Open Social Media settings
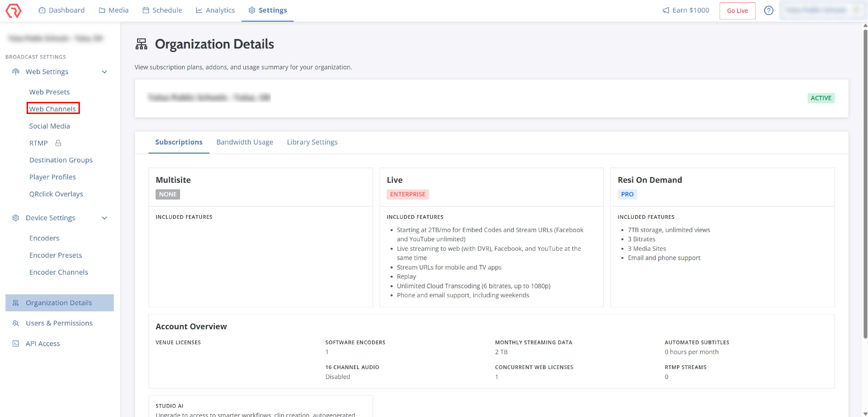This screenshot has height=417, width=868. point(50,126)
